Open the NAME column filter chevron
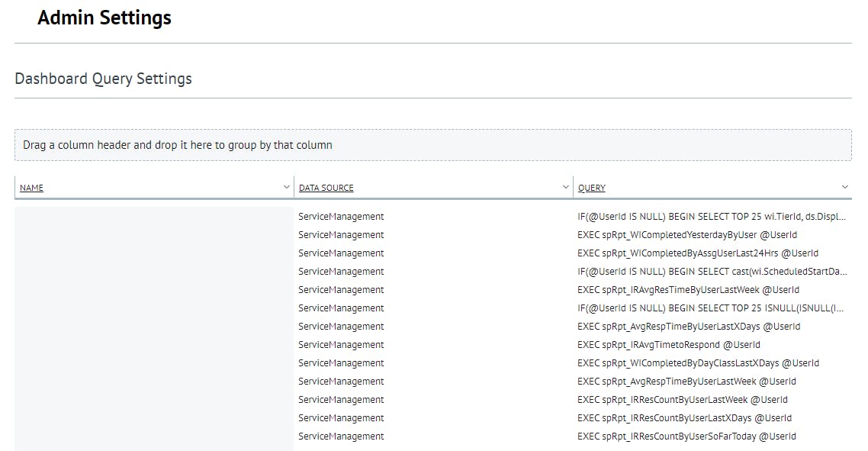 pos(286,187)
